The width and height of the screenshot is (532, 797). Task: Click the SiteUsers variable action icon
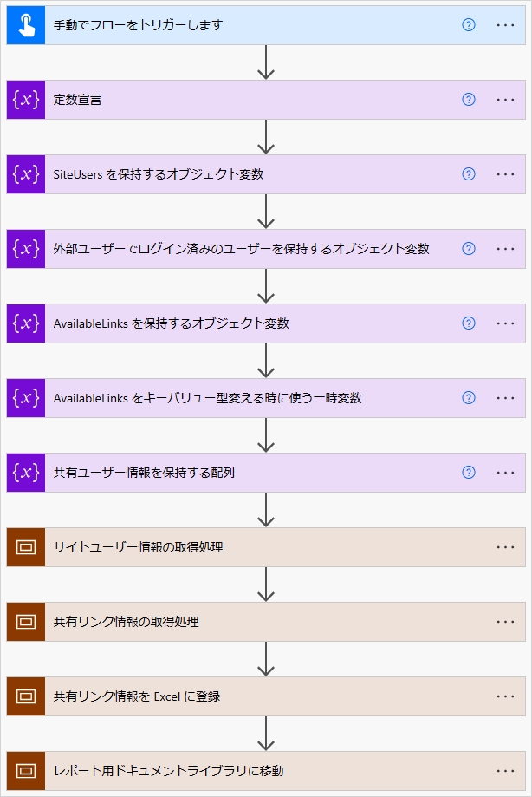[25, 174]
